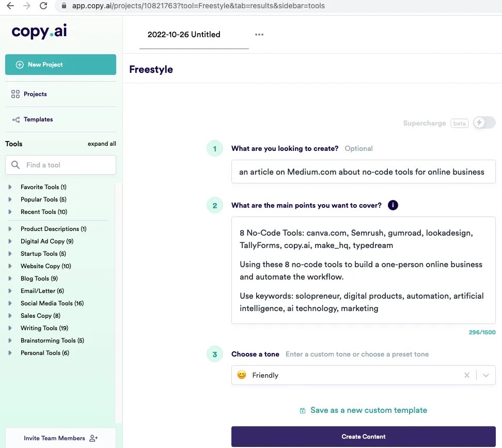Expand the Writing Tools (19) category

click(x=10, y=328)
